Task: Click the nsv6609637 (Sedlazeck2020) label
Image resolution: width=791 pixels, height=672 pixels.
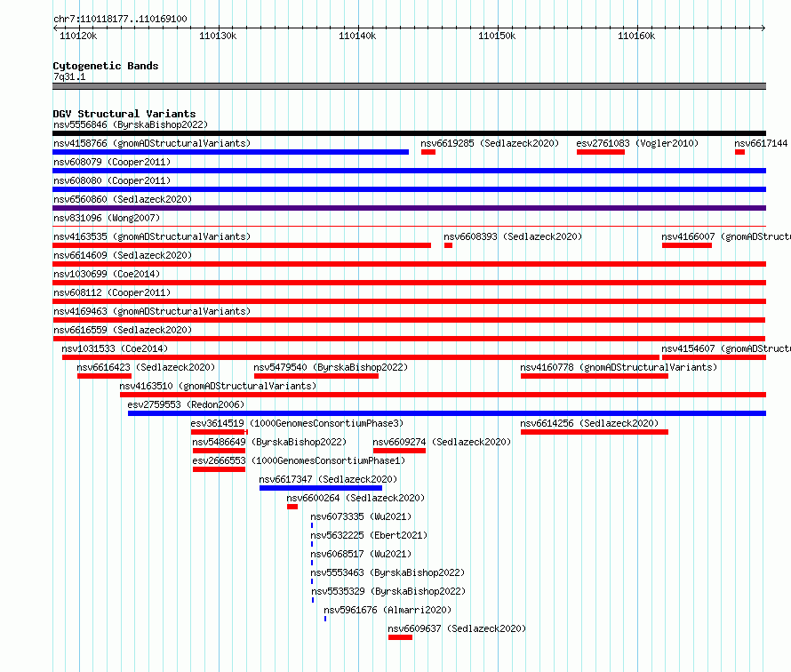Action: pos(457,628)
